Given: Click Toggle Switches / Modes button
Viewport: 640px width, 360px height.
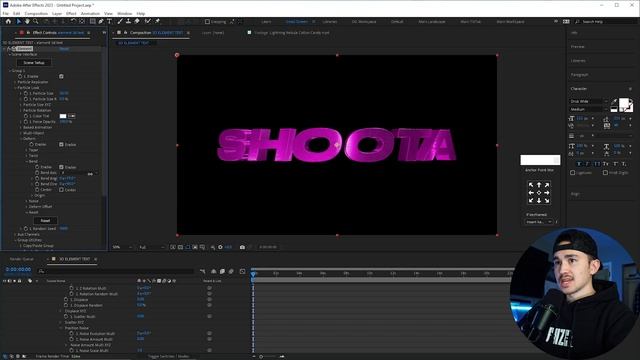Looking at the screenshot, I should pyautogui.click(x=169, y=356).
